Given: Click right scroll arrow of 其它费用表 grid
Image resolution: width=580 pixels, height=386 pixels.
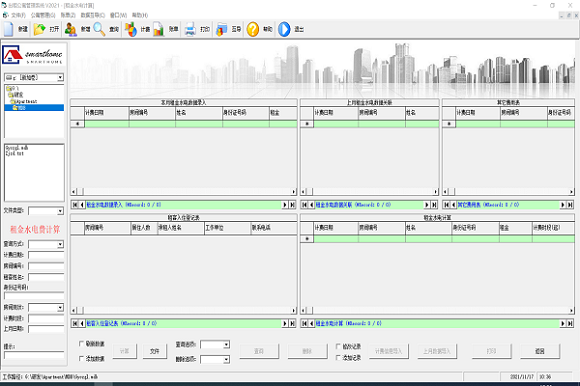Looking at the screenshot, I should (571, 192).
